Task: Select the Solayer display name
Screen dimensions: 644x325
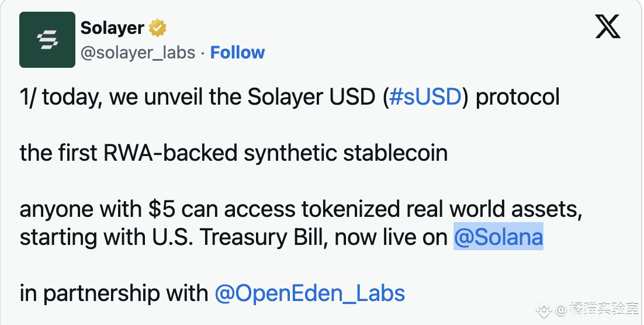Action: click(112, 28)
